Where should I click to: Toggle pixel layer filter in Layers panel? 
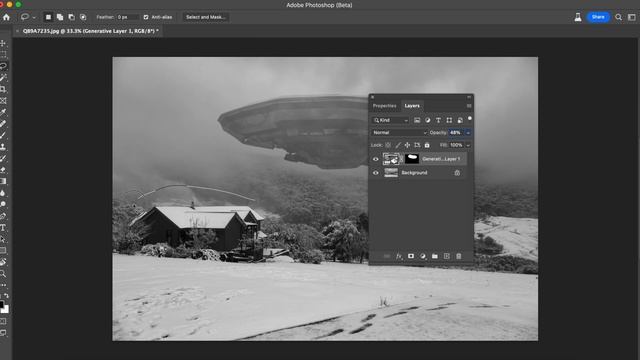[x=417, y=120]
